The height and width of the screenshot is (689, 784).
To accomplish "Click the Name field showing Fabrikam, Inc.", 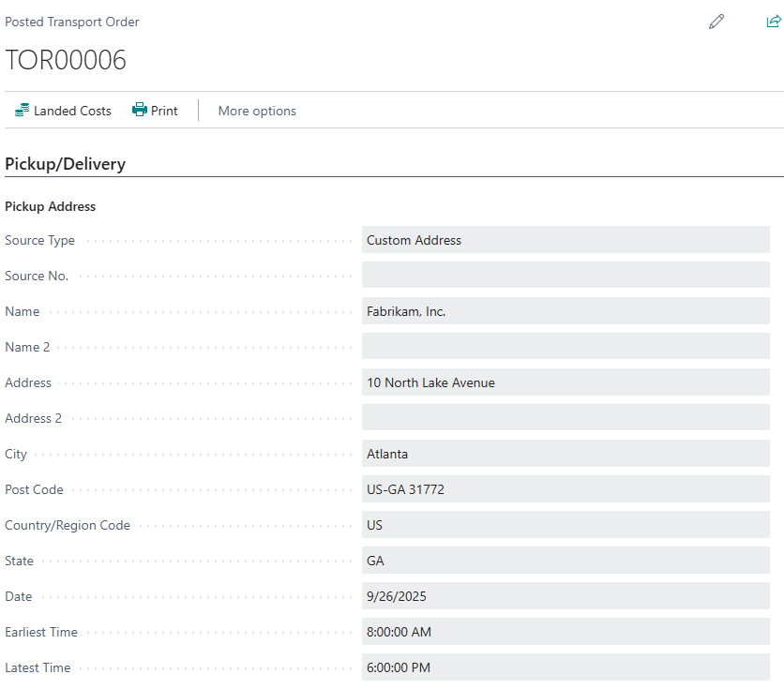I will pyautogui.click(x=565, y=311).
